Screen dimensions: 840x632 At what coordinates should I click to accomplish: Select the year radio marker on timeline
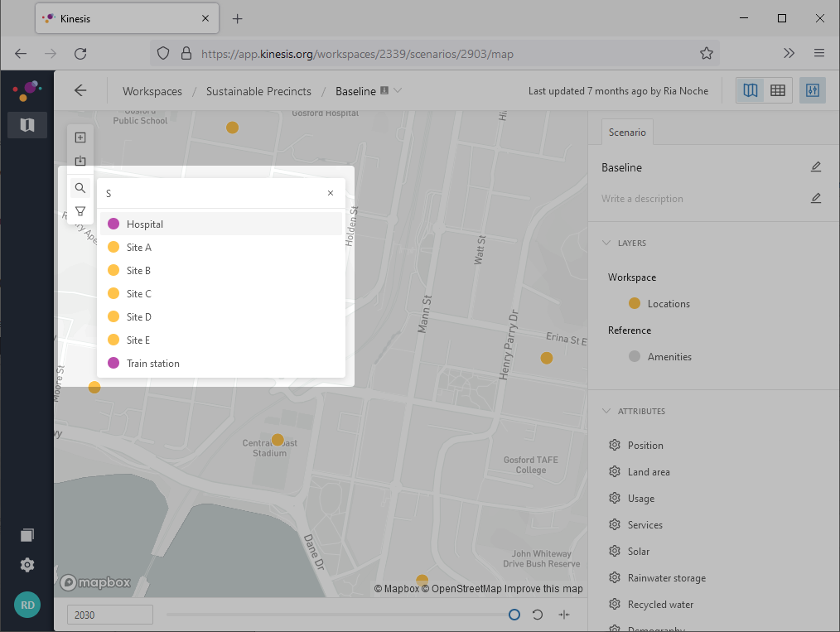point(514,615)
